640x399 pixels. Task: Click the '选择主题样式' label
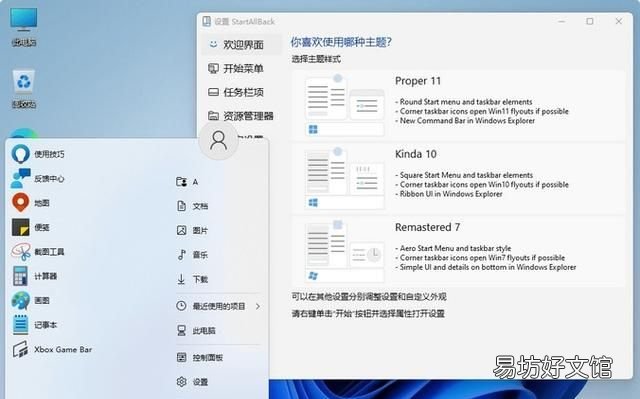pyautogui.click(x=316, y=59)
